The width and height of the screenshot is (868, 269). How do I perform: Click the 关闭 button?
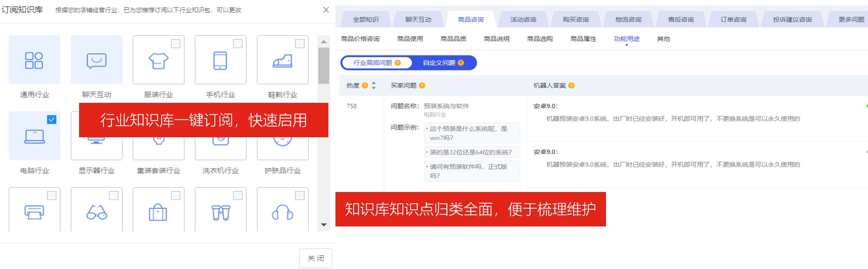[x=316, y=258]
